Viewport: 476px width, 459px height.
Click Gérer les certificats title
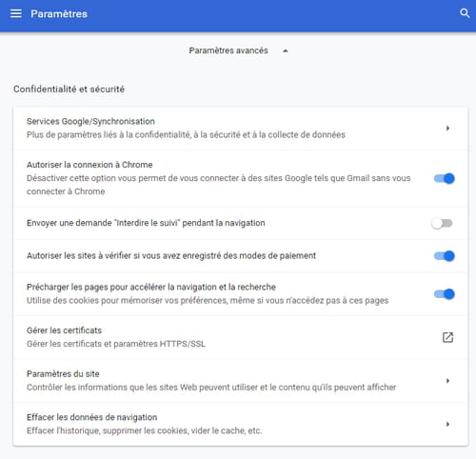point(64,330)
